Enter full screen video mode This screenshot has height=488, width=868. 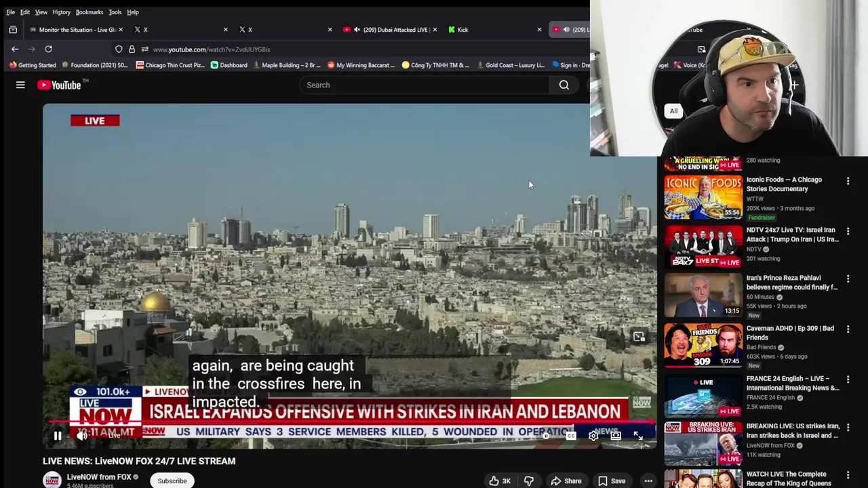(x=638, y=436)
